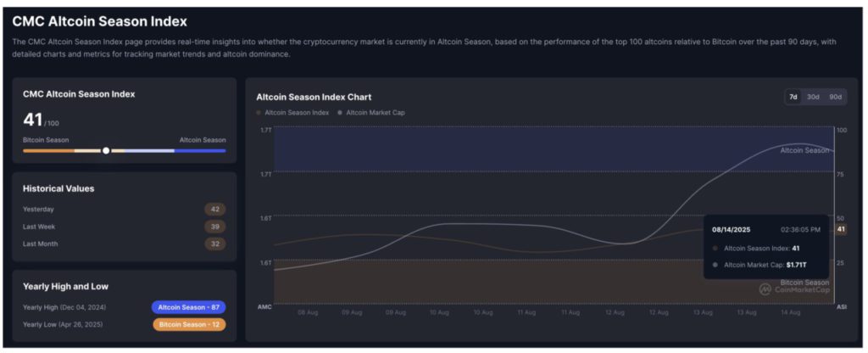Click the Last Week value badge 39

tap(214, 227)
